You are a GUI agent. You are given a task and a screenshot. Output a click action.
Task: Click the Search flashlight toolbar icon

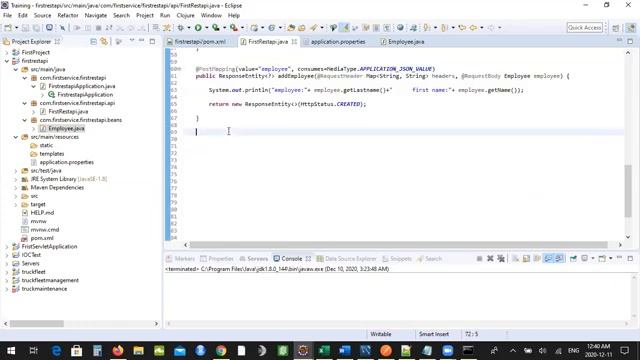[313, 28]
